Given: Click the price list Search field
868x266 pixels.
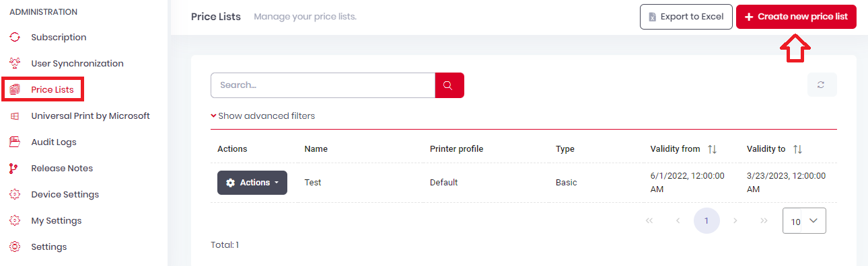Looking at the screenshot, I should tap(323, 85).
